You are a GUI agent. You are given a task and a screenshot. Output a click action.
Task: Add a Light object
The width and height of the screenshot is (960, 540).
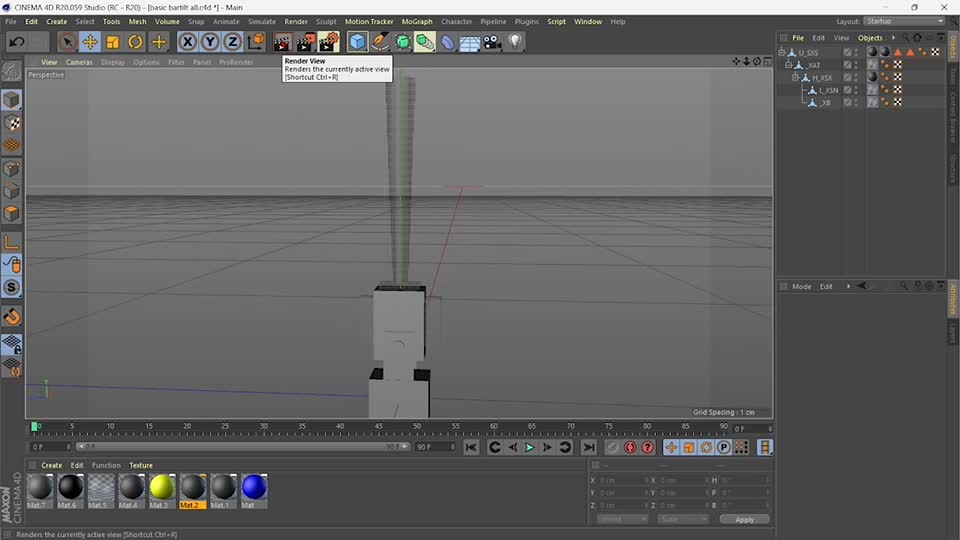point(515,42)
